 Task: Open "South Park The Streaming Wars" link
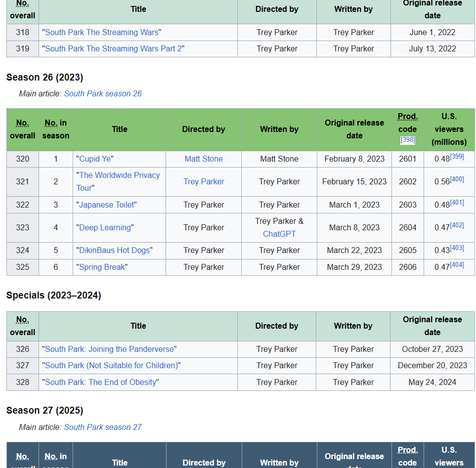click(x=102, y=33)
